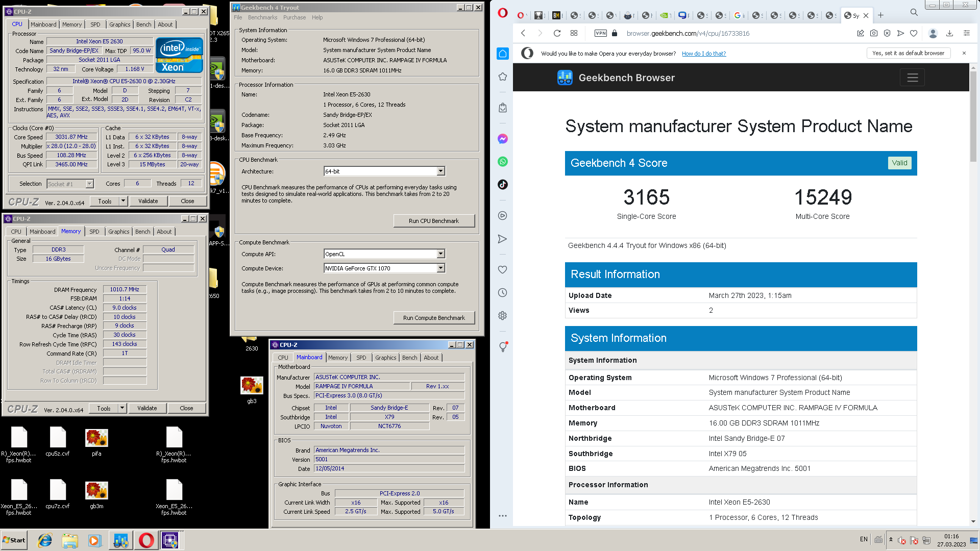Open a new Opera tab with plus
The height and width of the screenshot is (551, 980).
(x=880, y=15)
